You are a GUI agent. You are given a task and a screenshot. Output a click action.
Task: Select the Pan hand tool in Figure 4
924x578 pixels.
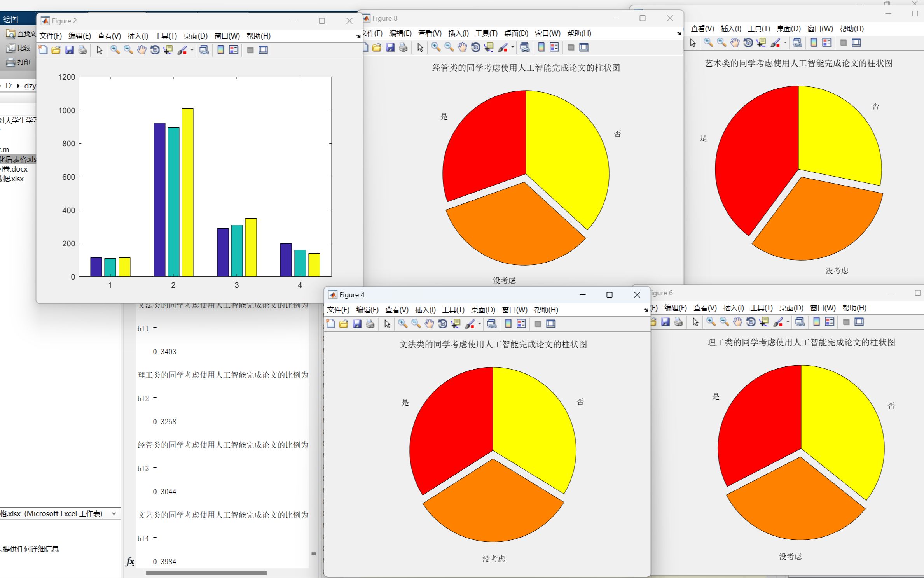429,324
